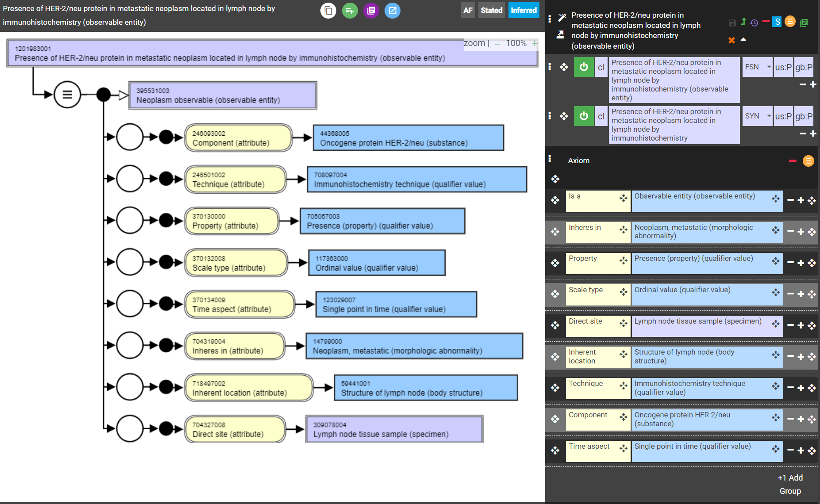The width and height of the screenshot is (820, 504).
Task: Toggle the green active button on SYN description
Action: (x=584, y=116)
